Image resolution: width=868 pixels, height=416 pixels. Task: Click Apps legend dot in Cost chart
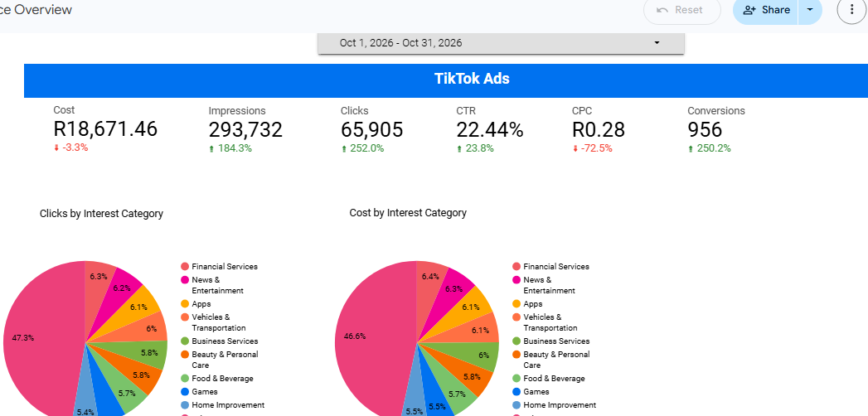click(x=516, y=303)
